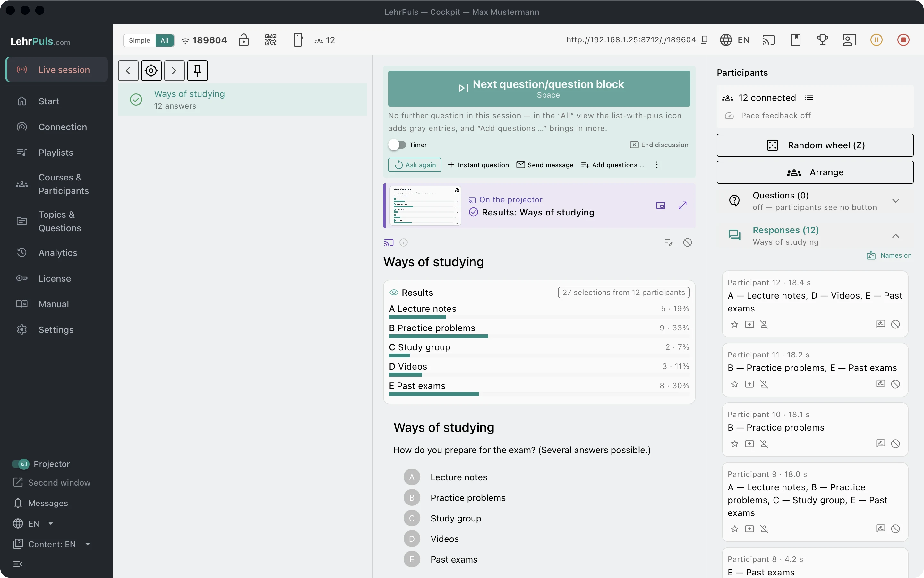Switch view mode to All
Viewport: 924px width, 578px height.
click(x=165, y=40)
